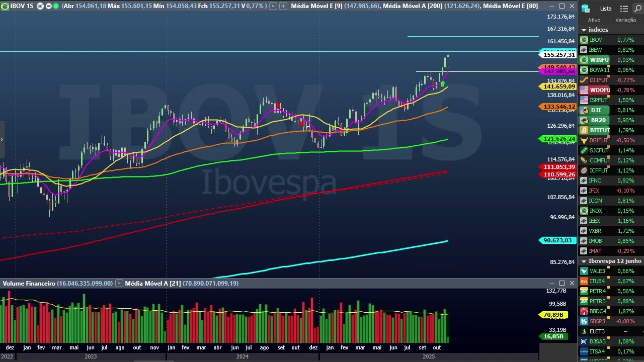Expand the left side panel arrow
This screenshot has height=362, width=644.
pyautogui.click(x=2, y=140)
